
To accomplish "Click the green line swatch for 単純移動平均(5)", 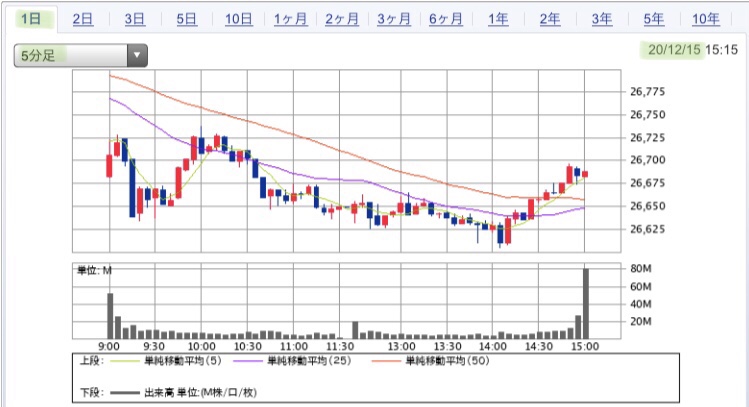I will (x=124, y=361).
